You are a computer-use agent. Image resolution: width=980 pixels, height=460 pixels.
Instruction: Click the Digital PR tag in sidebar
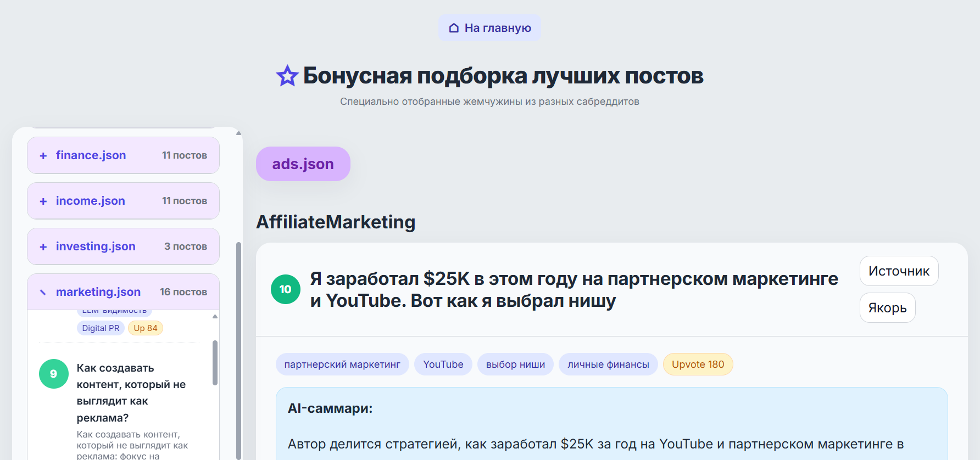(x=101, y=328)
